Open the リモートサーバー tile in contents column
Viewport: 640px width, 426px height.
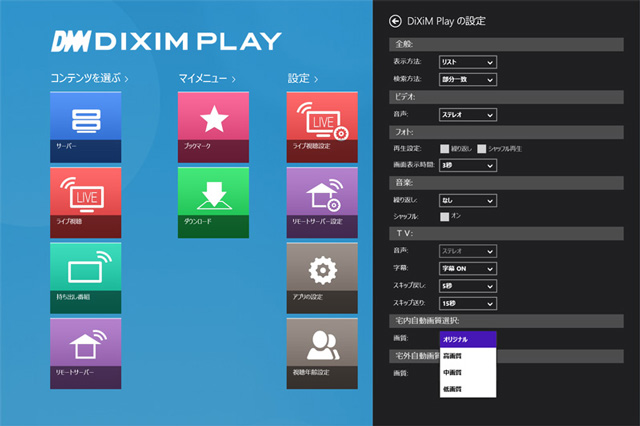coord(86,354)
